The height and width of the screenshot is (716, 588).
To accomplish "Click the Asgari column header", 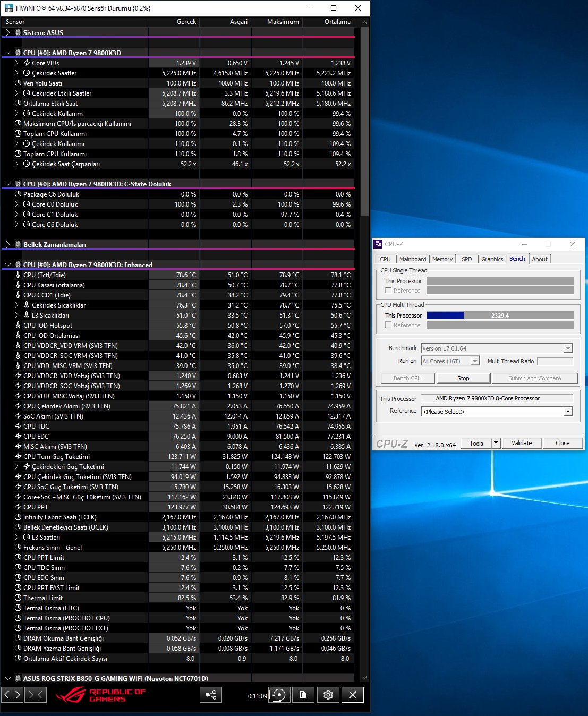I will click(225, 22).
